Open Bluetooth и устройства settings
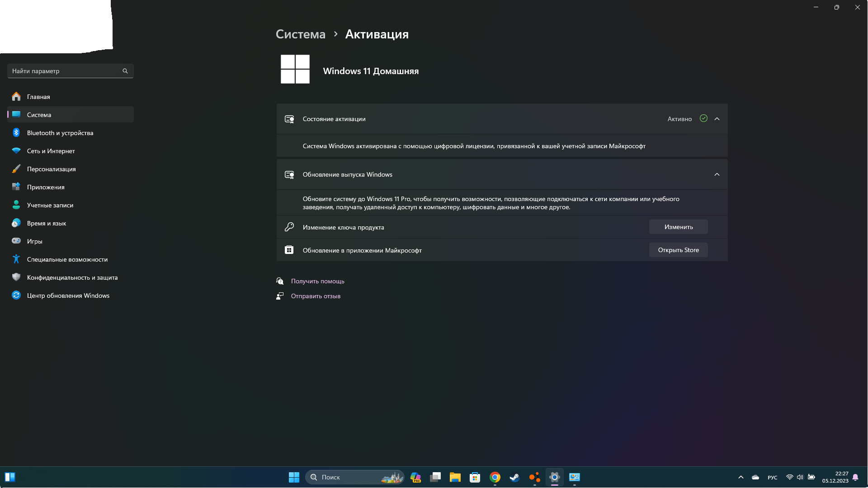This screenshot has width=868, height=488. [x=70, y=133]
